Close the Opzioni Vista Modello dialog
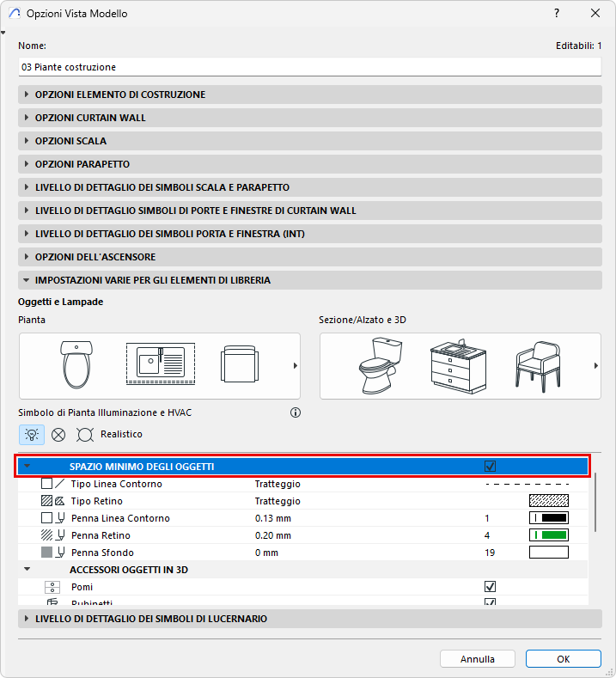Image resolution: width=616 pixels, height=678 pixels. click(595, 14)
